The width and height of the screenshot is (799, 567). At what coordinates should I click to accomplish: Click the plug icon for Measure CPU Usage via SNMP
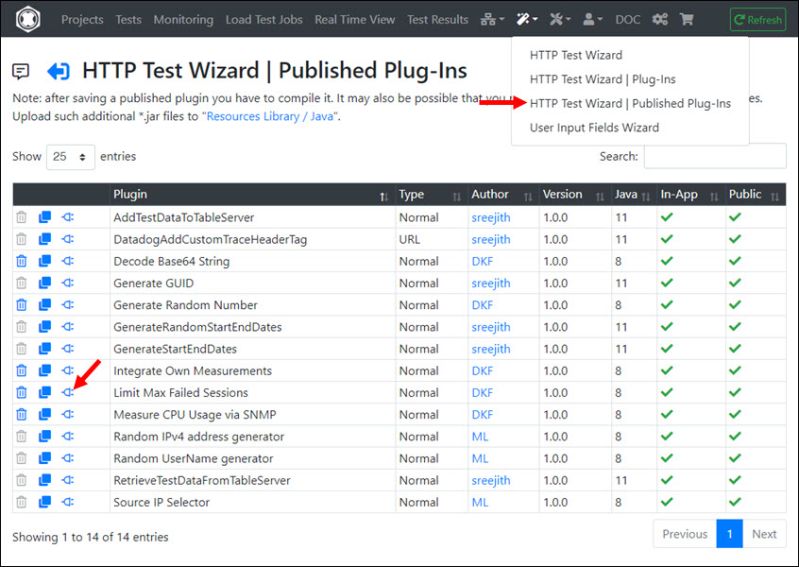tap(68, 415)
